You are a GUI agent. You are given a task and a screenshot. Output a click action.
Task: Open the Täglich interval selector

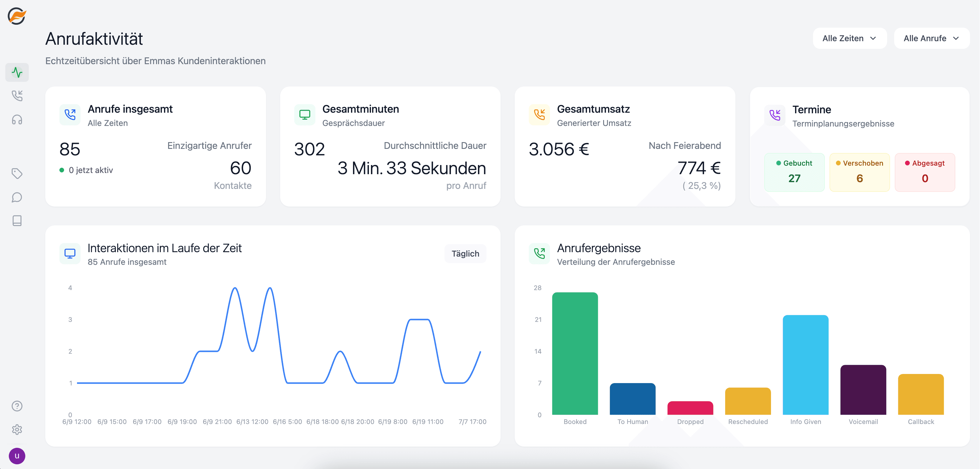click(x=465, y=254)
